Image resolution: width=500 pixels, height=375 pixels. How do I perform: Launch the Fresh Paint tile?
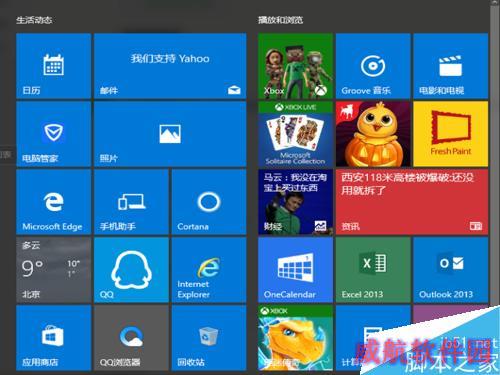tap(451, 134)
